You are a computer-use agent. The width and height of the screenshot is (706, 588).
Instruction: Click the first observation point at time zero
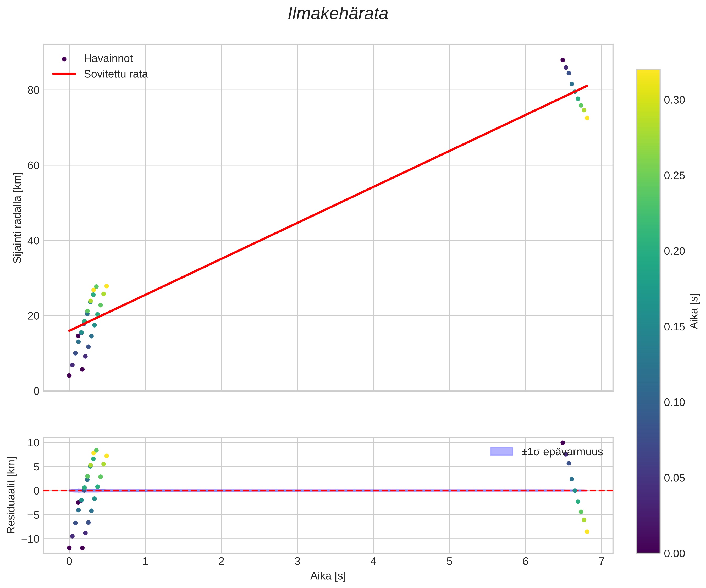coord(69,375)
